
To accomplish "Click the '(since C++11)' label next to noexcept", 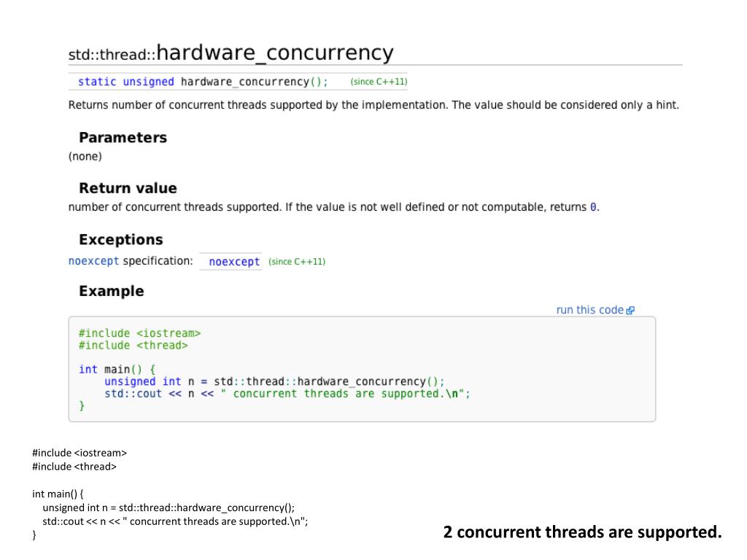I will (297, 262).
